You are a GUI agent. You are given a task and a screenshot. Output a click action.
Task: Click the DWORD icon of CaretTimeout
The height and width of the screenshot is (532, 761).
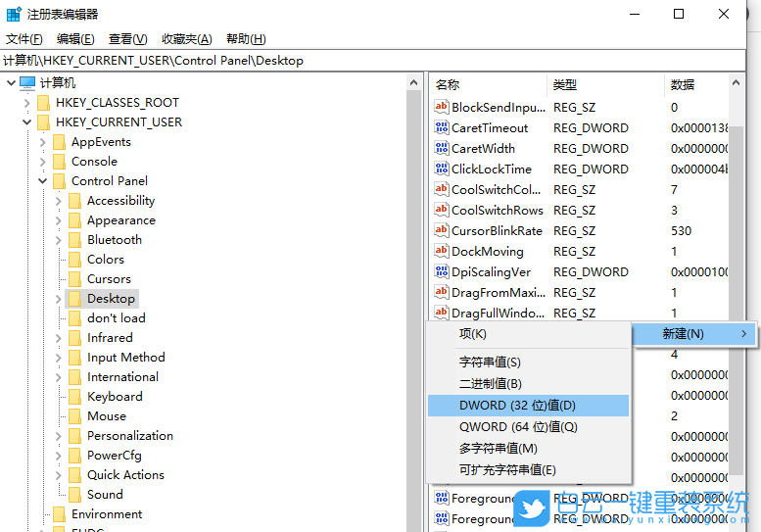coord(441,127)
